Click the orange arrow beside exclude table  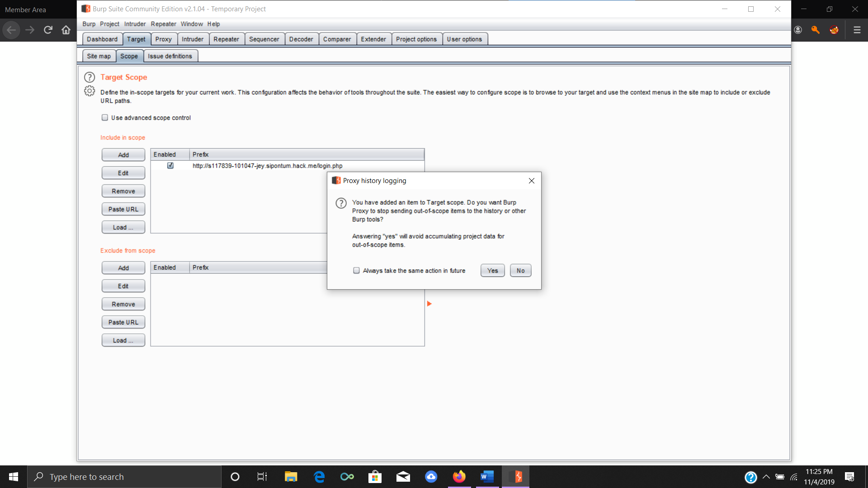pyautogui.click(x=429, y=304)
